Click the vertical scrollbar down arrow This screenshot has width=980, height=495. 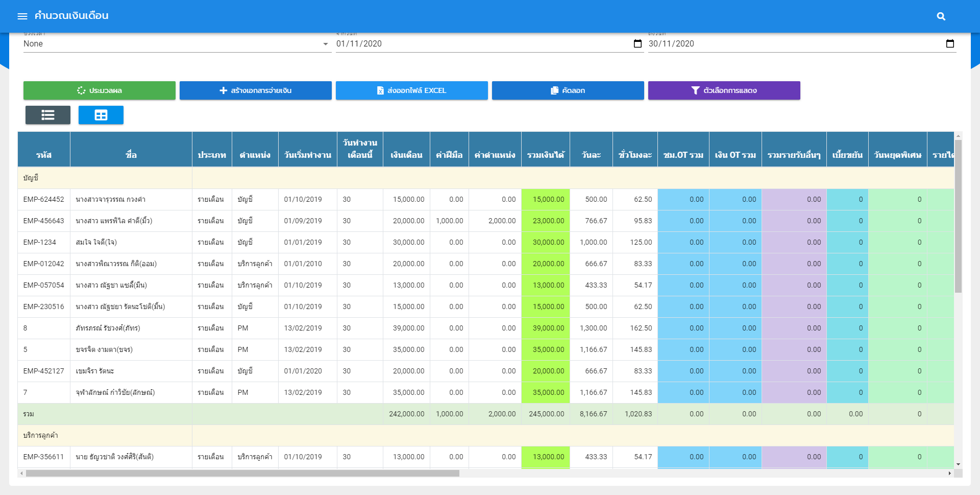point(958,464)
